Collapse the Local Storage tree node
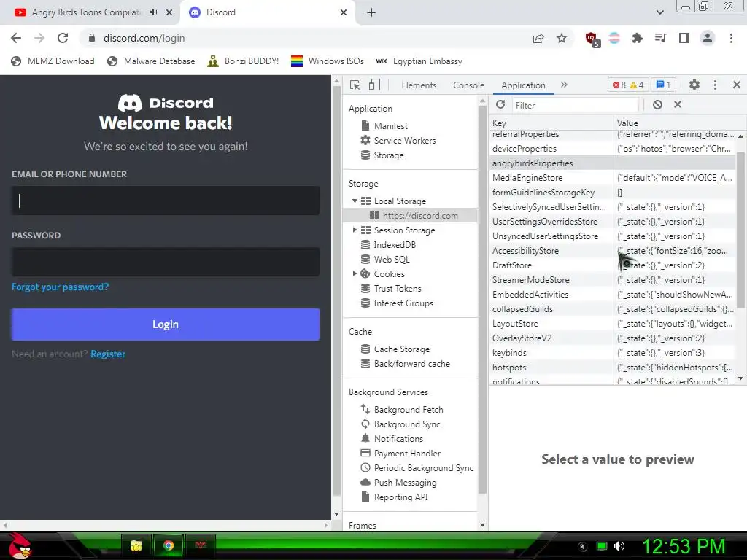This screenshot has width=747, height=560. point(355,201)
